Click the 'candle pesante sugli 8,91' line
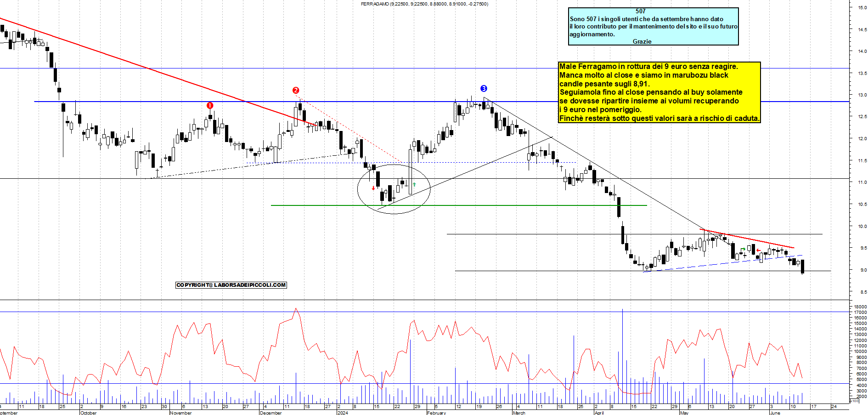Screen dimensions: 868x415 [604, 84]
